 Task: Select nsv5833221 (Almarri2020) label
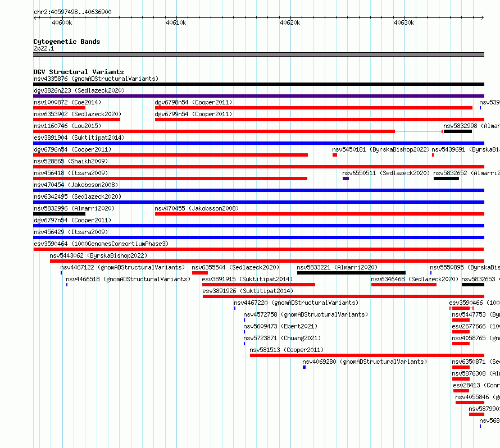(x=337, y=267)
